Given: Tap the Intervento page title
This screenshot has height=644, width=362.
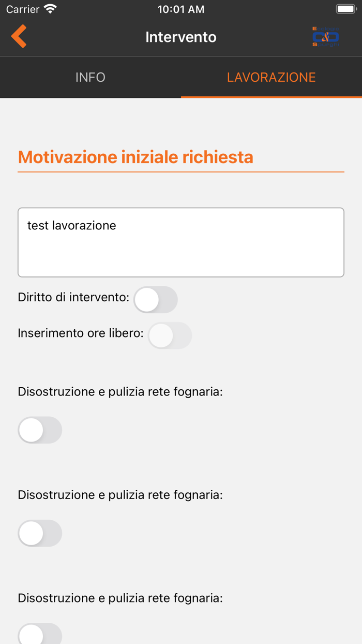Looking at the screenshot, I should [x=181, y=37].
